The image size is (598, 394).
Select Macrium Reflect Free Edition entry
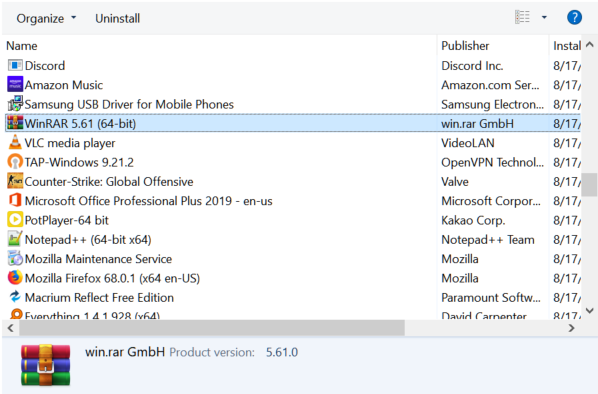point(99,298)
